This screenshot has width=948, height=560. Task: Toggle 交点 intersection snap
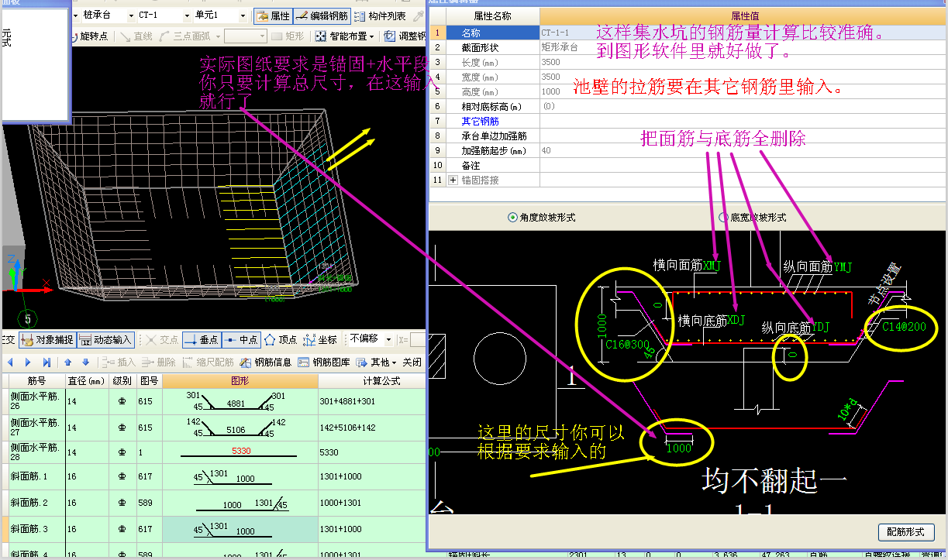click(x=161, y=339)
